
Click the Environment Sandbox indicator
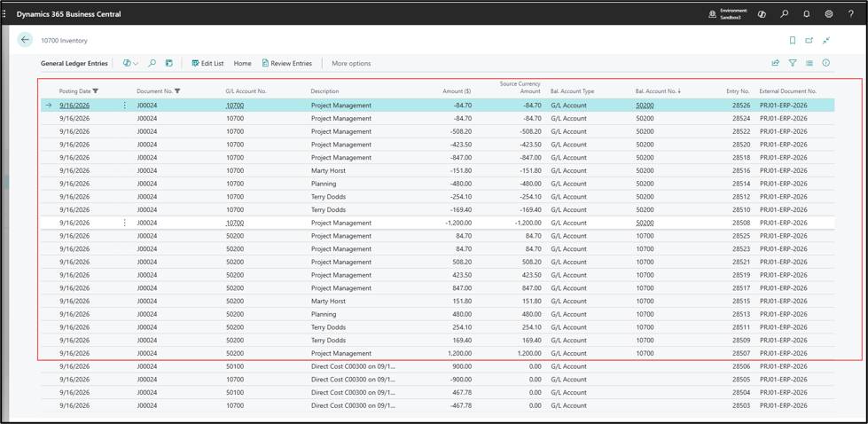click(x=728, y=14)
